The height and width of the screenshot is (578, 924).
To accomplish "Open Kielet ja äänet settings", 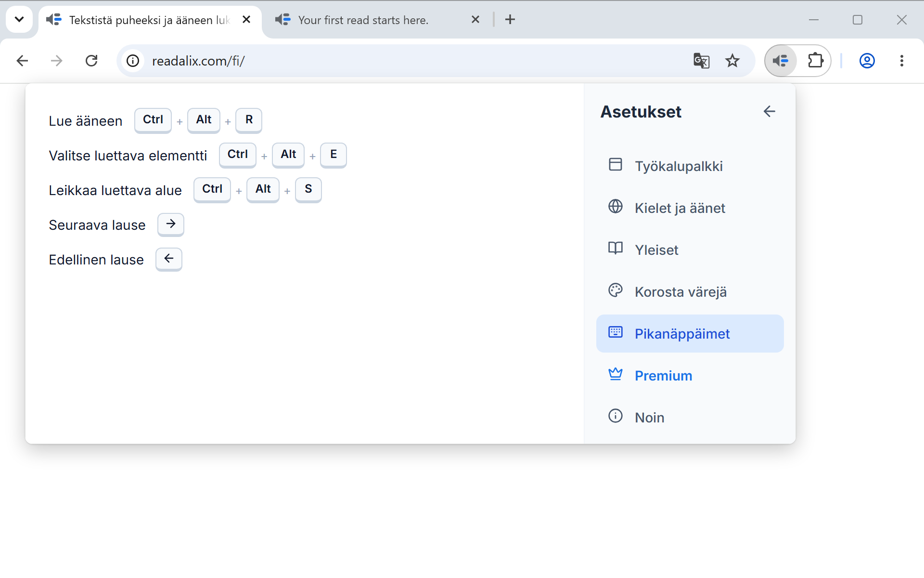I will tap(690, 208).
